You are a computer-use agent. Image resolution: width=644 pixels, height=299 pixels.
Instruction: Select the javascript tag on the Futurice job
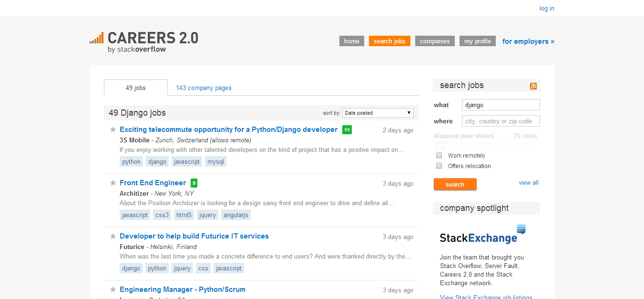(x=229, y=269)
